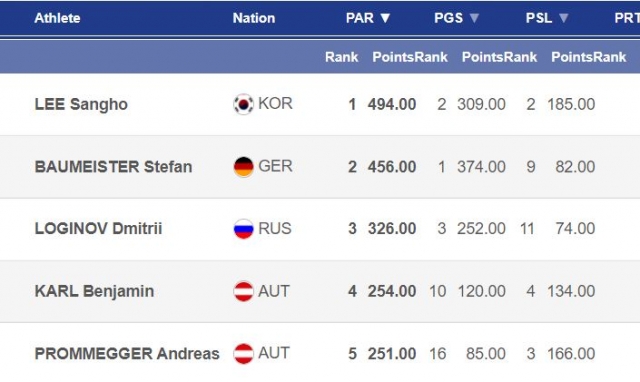Open BAUMEISTER Stefan athlete profile
This screenshot has width=640, height=382.
(x=113, y=167)
